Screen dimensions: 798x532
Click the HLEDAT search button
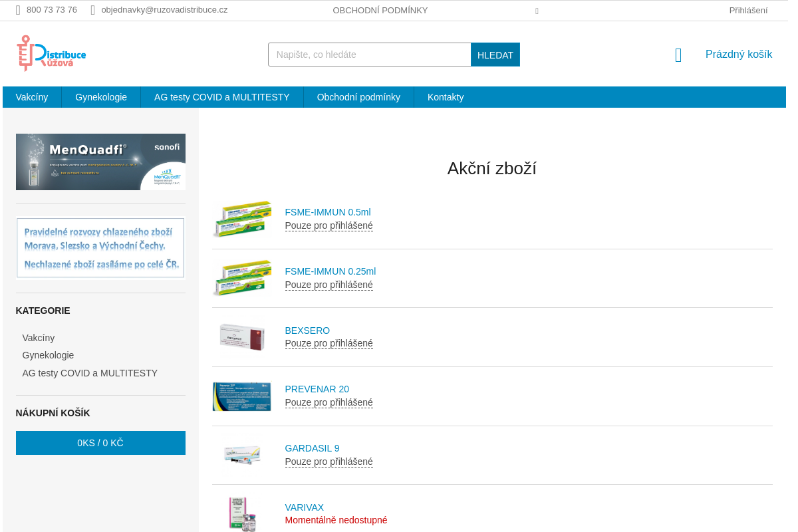pyautogui.click(x=495, y=55)
